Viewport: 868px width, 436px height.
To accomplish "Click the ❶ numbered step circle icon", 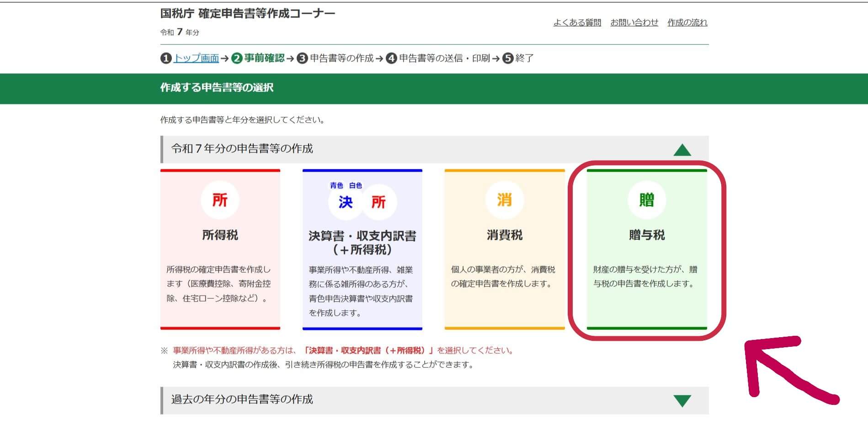I will (x=165, y=58).
